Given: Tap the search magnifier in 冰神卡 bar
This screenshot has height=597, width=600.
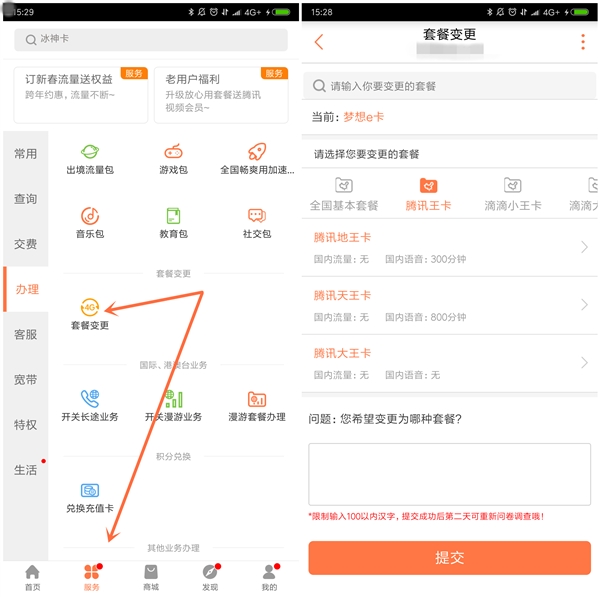Looking at the screenshot, I should click(31, 40).
